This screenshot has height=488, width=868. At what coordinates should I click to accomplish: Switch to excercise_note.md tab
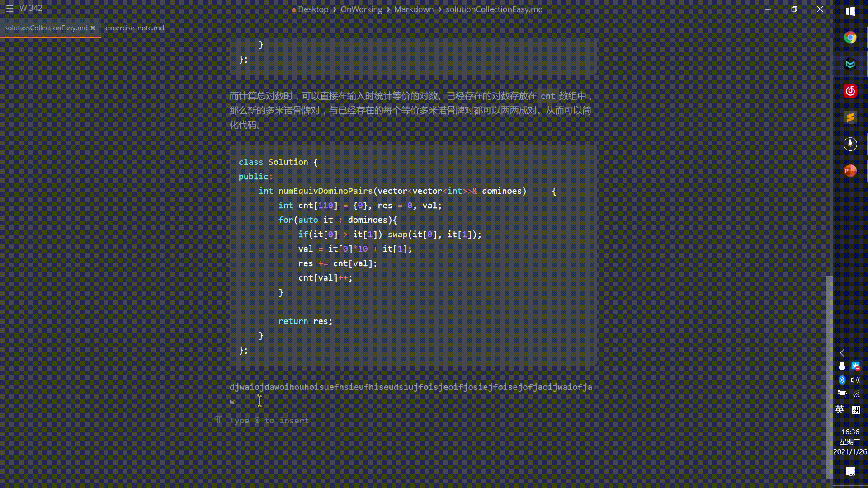(134, 28)
